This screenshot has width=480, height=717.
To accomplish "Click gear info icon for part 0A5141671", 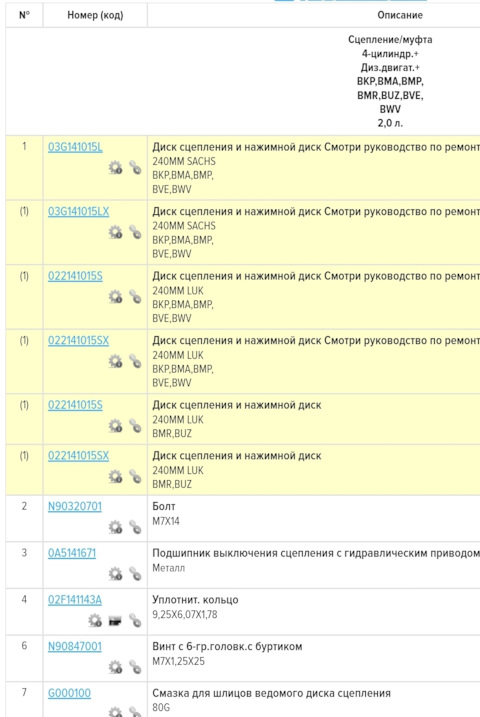I will (x=116, y=574).
